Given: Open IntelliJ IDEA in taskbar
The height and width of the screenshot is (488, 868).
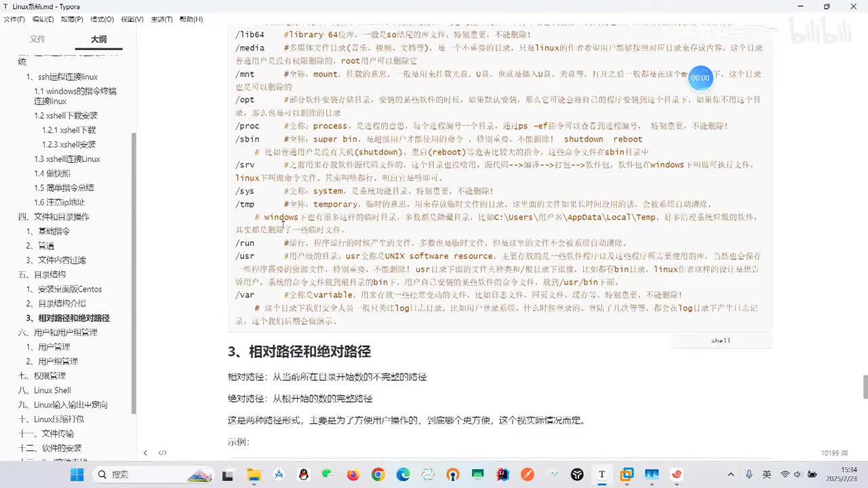Looking at the screenshot, I should 502,474.
